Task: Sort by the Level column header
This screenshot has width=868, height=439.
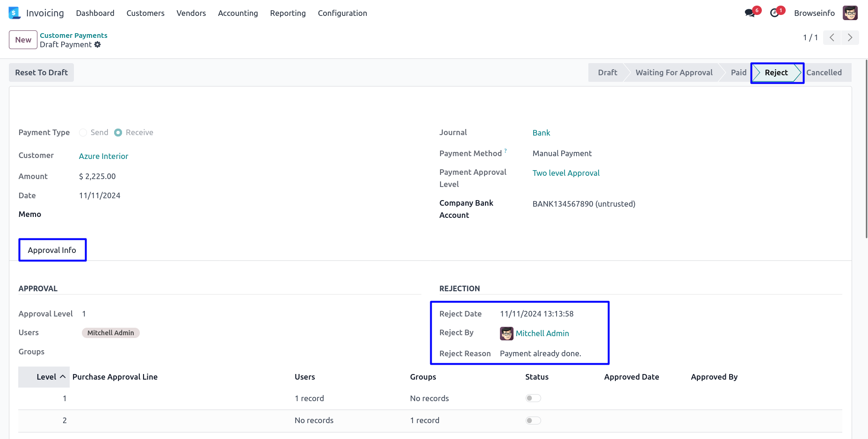Action: pos(46,377)
